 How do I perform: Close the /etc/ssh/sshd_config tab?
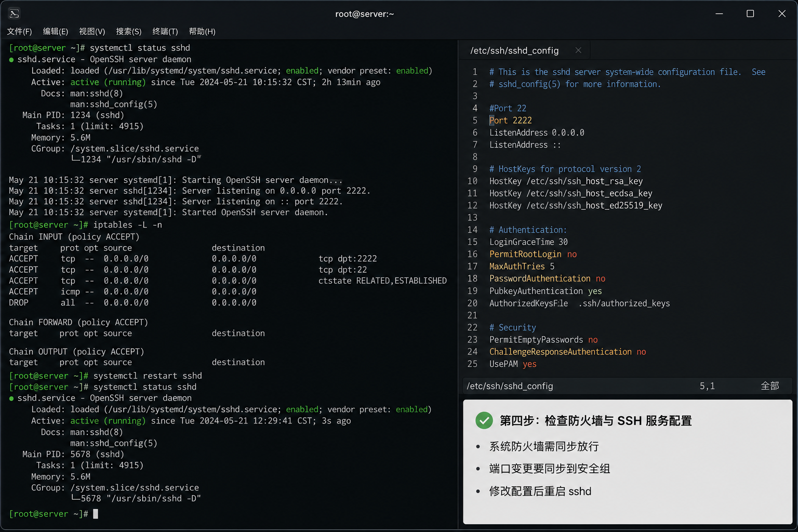pos(578,50)
